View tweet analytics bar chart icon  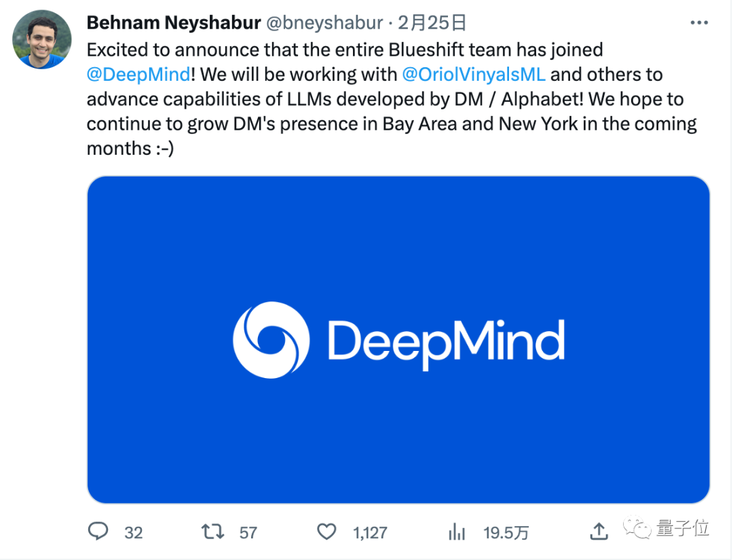coord(458,531)
